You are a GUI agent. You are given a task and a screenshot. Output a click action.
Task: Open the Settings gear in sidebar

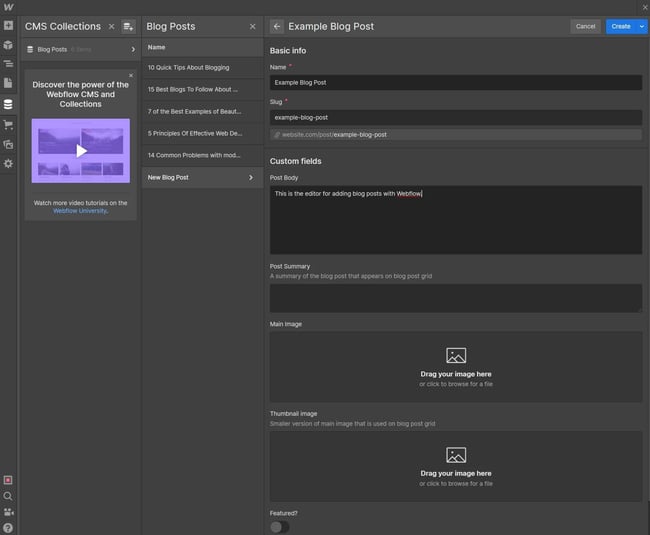tap(8, 163)
